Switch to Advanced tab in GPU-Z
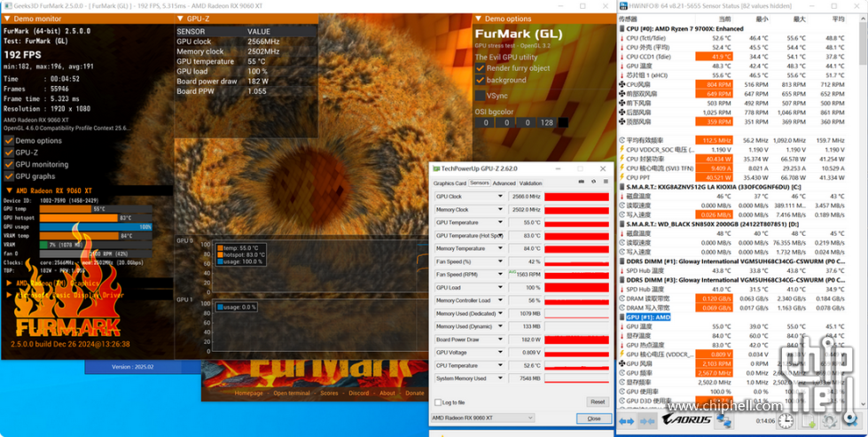868x437 pixels. (504, 183)
